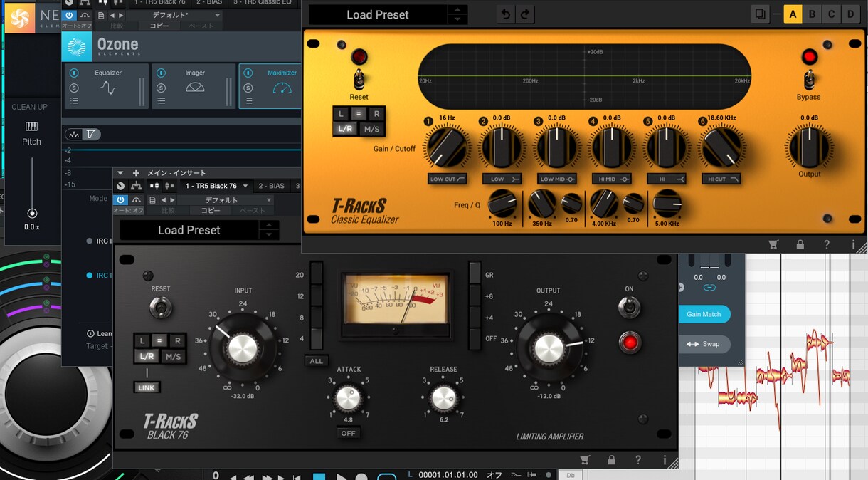Switch to 2 - BIAS insert tab

coord(271,186)
